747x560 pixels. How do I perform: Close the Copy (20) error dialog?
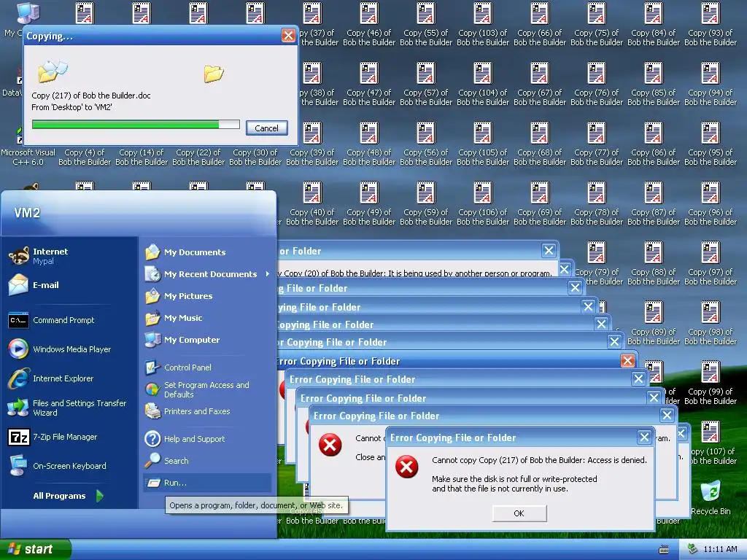549,251
